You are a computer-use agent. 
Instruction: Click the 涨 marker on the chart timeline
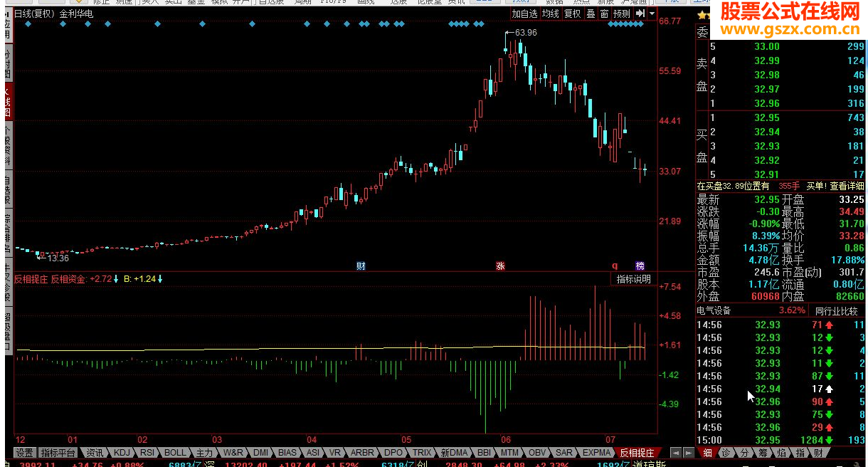(501, 266)
